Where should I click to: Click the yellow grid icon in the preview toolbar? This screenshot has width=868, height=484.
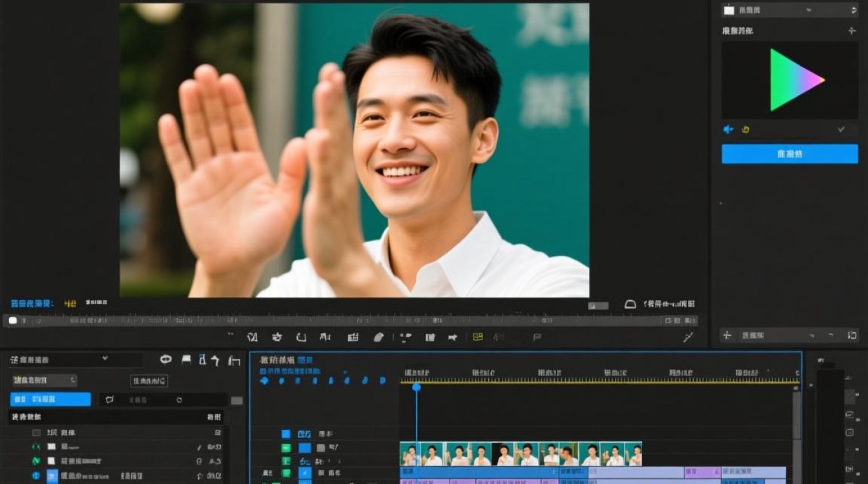click(x=478, y=337)
